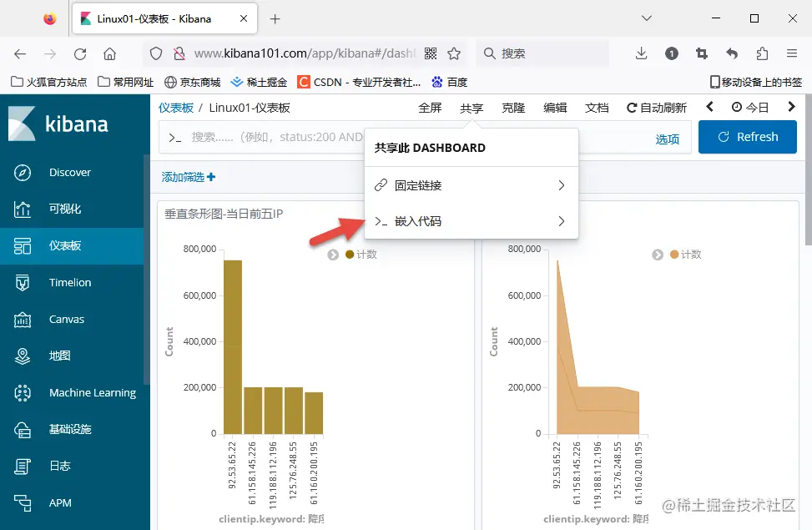
Task: Click the orange 计数 legend color dot
Action: coord(674,255)
